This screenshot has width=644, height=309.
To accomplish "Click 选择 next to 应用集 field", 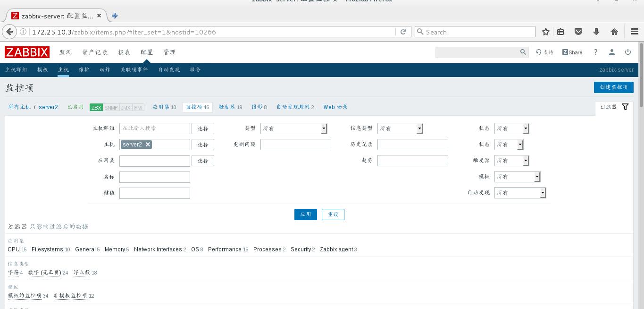I will 203,161.
